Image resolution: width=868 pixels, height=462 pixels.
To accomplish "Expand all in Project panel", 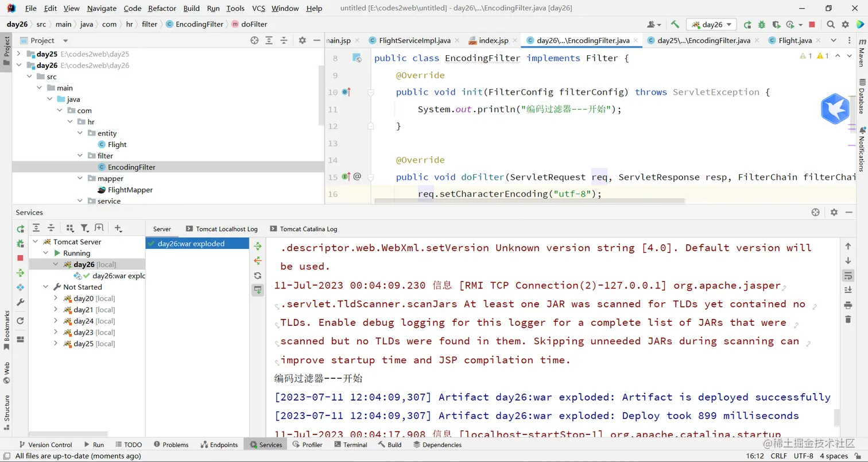I will pyautogui.click(x=269, y=40).
